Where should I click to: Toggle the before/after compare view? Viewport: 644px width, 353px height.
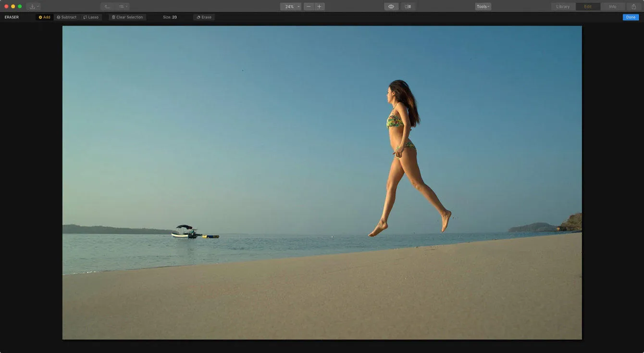click(408, 7)
